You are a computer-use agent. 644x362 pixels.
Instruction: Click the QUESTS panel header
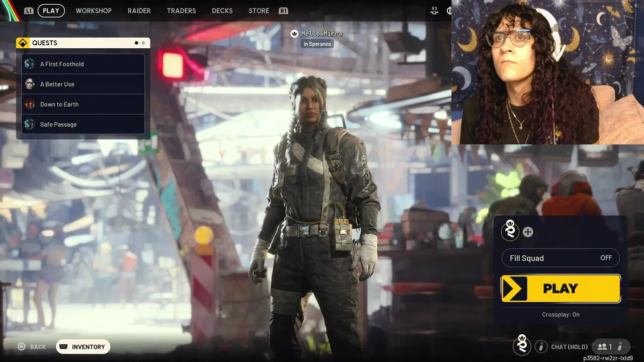click(83, 43)
